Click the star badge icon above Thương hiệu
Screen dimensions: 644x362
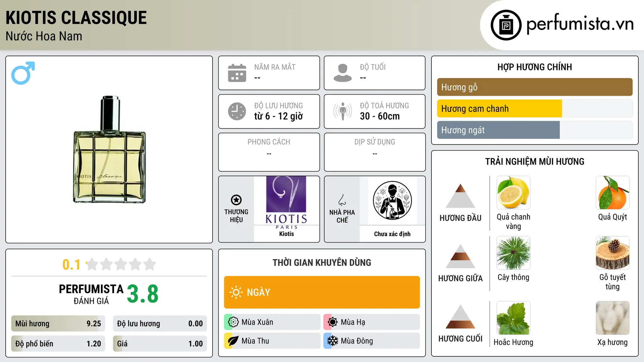pos(236,200)
